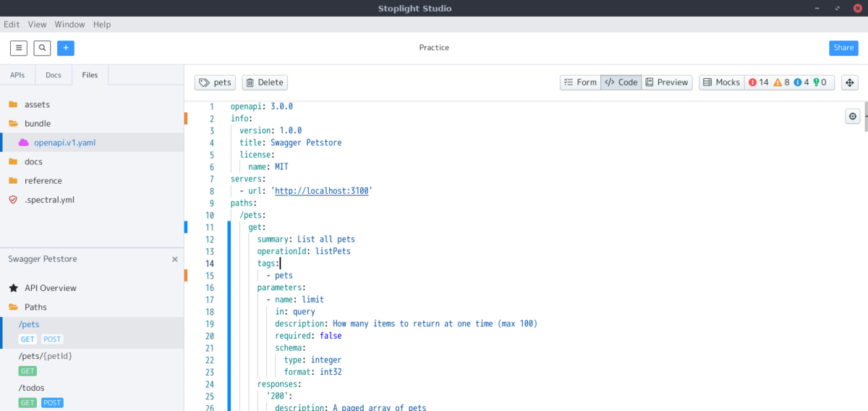Click the GET badge under /todos
868x411 pixels.
[x=27, y=403]
